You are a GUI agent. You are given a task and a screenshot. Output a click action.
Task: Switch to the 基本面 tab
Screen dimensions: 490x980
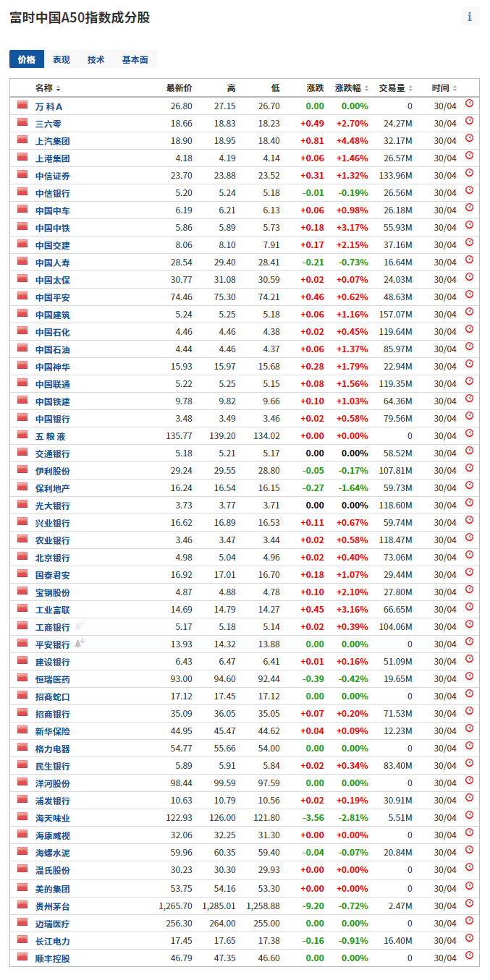(x=135, y=59)
